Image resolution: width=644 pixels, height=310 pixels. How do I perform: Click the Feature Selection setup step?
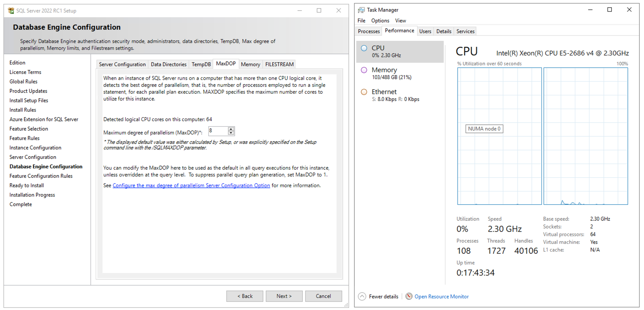29,129
